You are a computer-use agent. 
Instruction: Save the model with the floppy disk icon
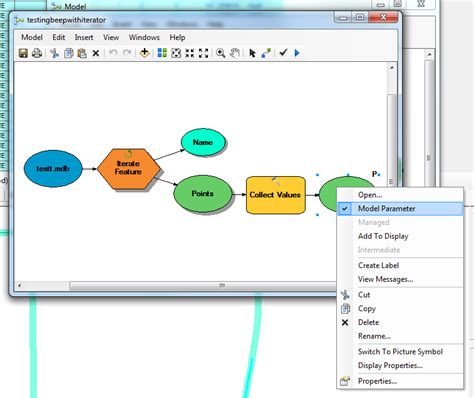(x=23, y=53)
